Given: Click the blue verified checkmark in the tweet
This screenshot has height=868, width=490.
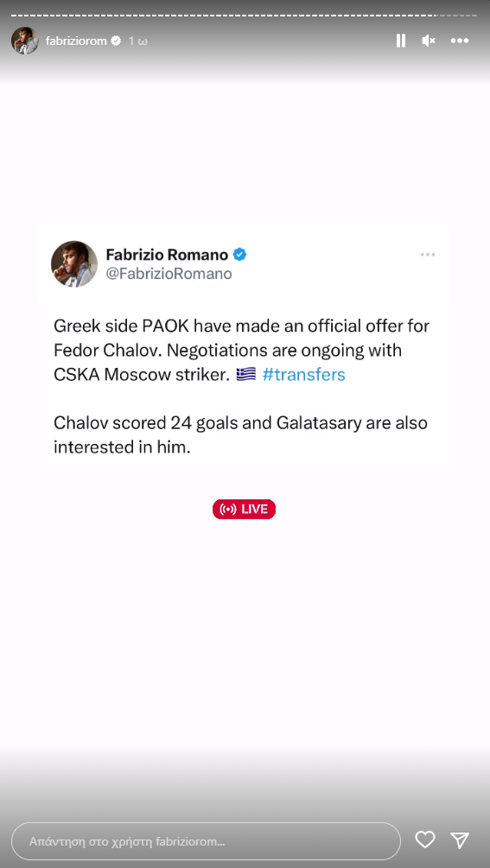Looking at the screenshot, I should coord(239,255).
